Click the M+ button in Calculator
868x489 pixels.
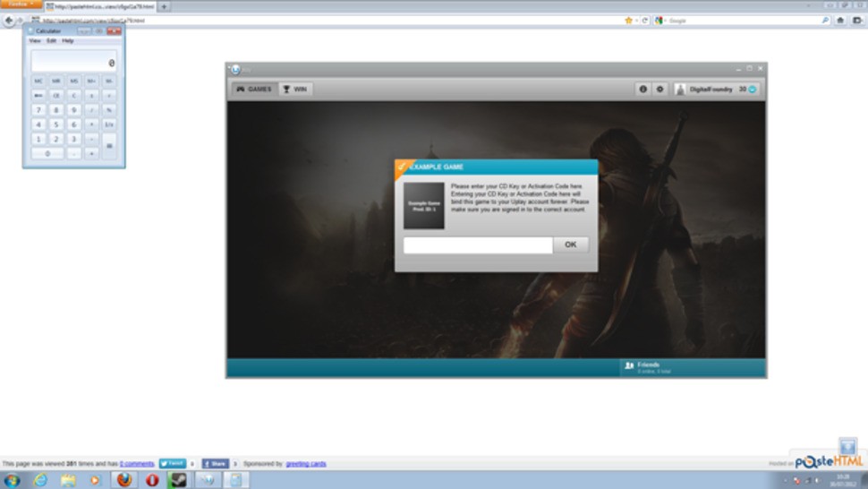coord(91,81)
